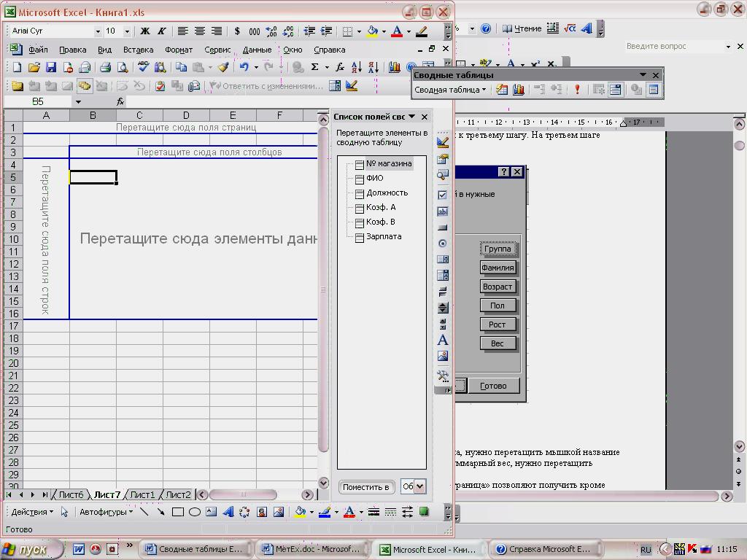Pick the rectangle shape tool
Screen dimensions: 747x560
178,512
